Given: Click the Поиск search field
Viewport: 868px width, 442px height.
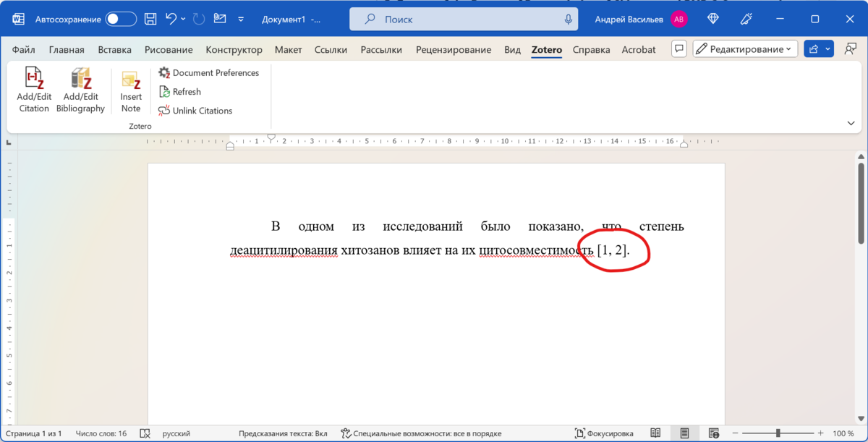Looking at the screenshot, I should click(x=464, y=20).
